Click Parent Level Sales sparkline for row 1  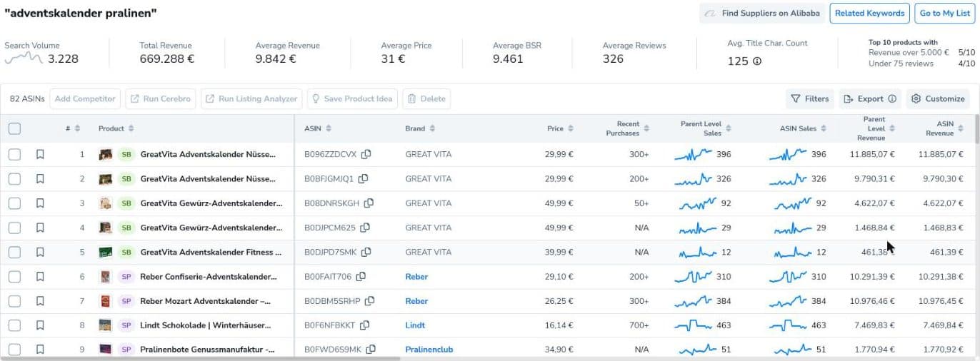tap(693, 154)
